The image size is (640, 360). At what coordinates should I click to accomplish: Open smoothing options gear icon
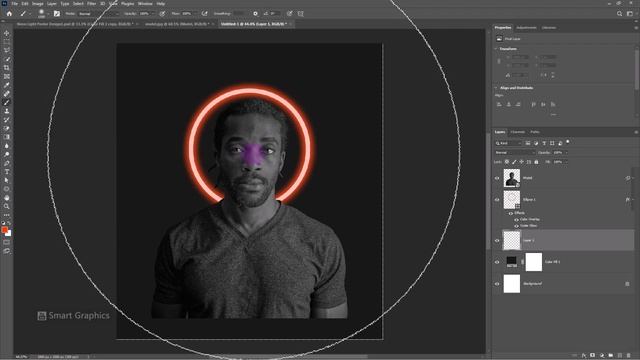[255, 13]
